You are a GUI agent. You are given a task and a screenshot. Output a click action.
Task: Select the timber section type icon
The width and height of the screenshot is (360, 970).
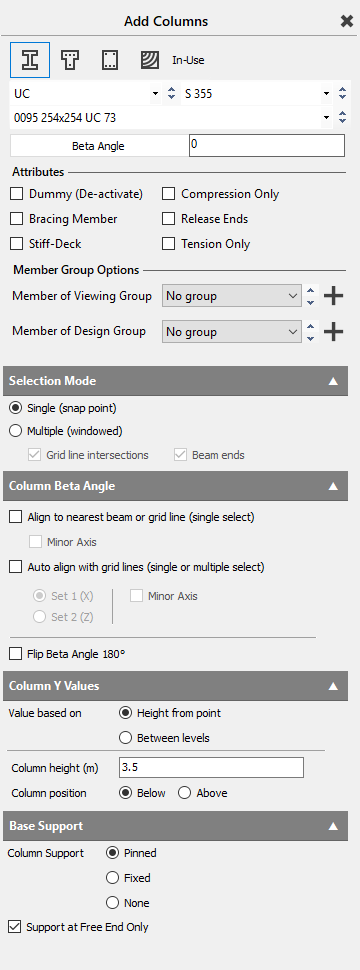click(x=149, y=60)
